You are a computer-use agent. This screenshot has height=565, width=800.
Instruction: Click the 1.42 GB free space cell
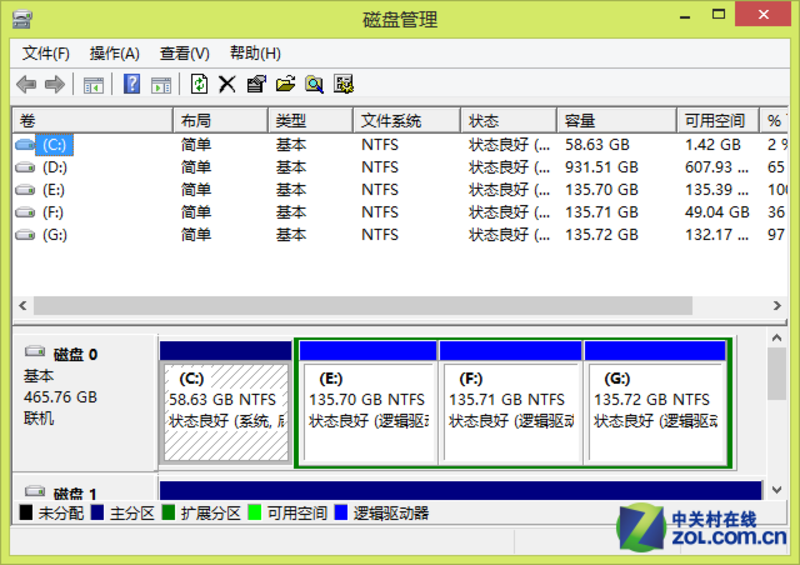coord(713,145)
